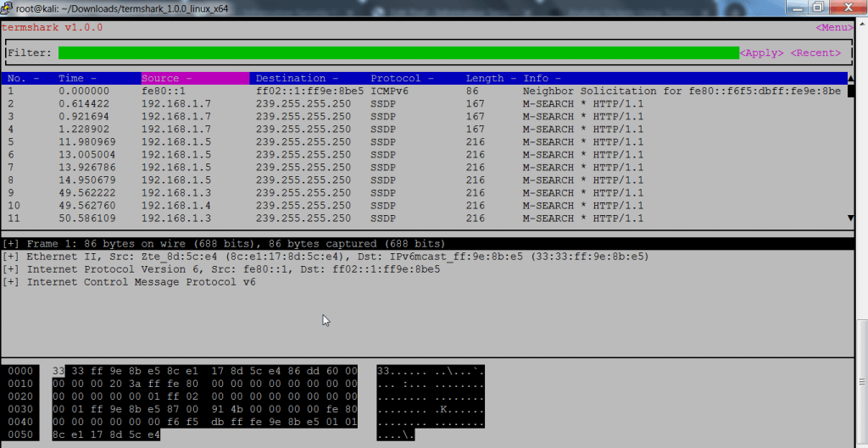Open the termshark Menu

834,28
